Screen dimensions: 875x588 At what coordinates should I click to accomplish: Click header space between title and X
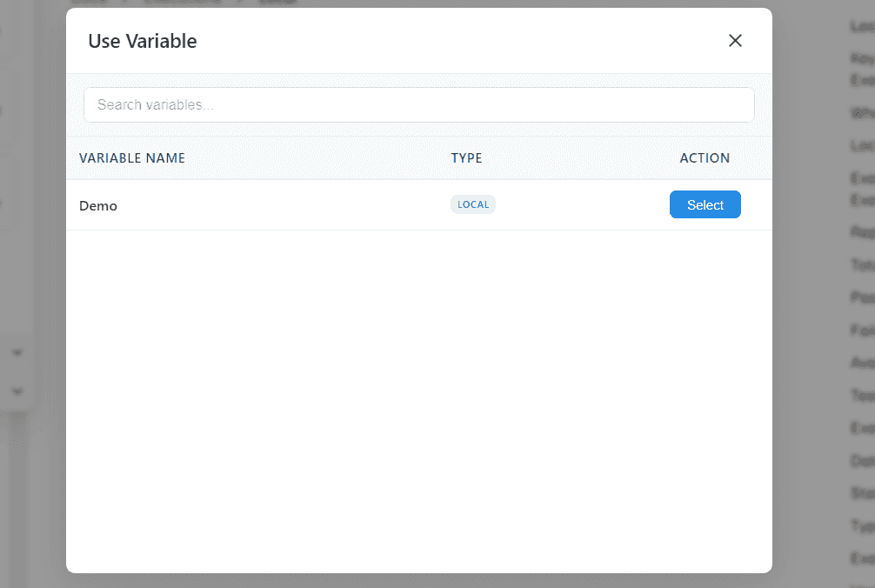click(x=461, y=41)
